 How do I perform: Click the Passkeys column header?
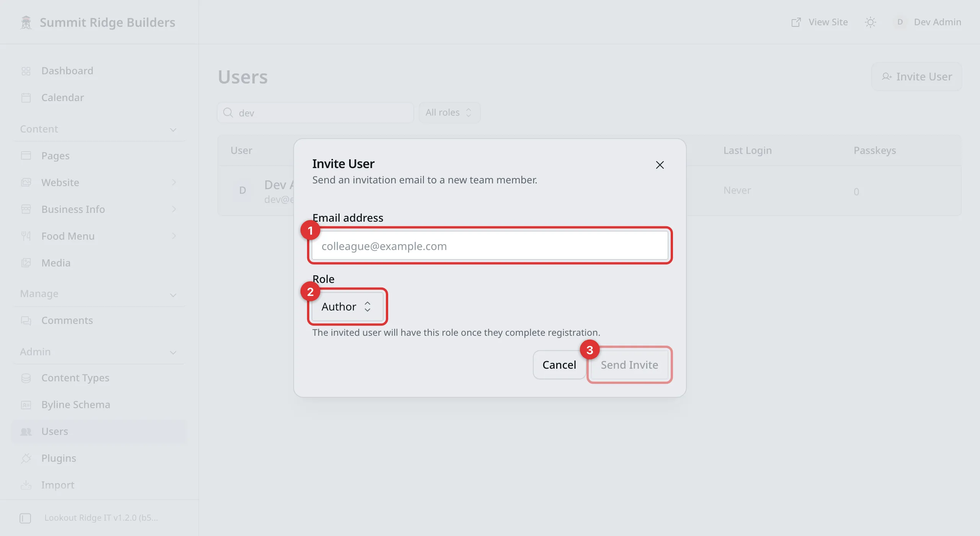click(875, 150)
